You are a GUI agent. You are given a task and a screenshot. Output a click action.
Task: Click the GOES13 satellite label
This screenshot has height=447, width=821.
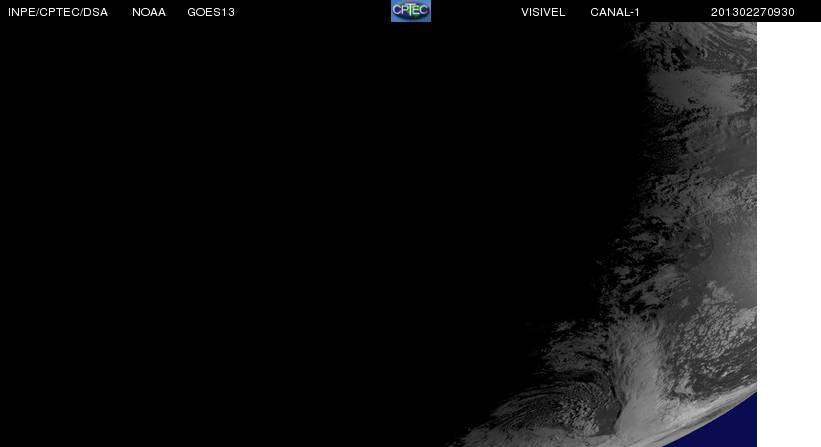211,12
